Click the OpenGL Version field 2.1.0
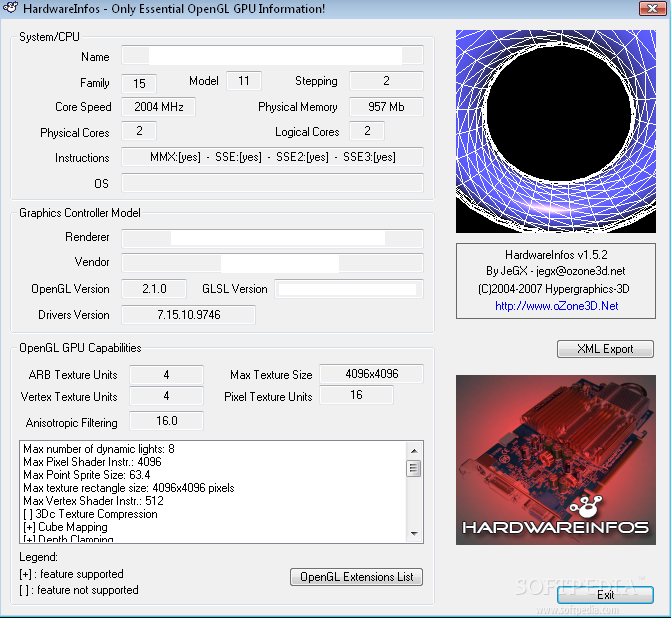 coord(154,289)
